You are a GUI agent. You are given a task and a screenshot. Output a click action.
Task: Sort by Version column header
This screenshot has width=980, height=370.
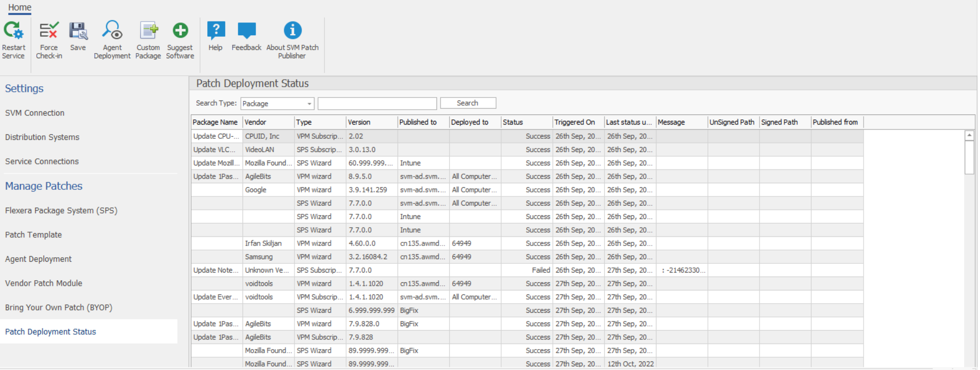pyautogui.click(x=372, y=122)
